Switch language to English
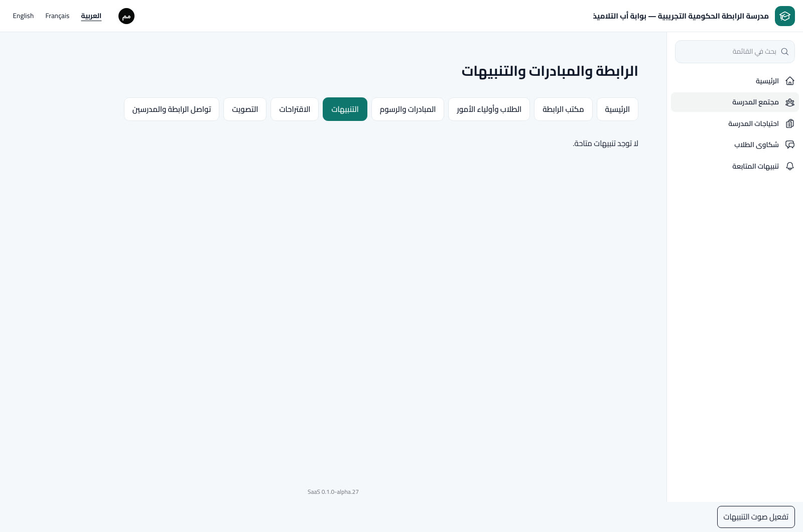Image resolution: width=803 pixels, height=532 pixels. coord(23,16)
